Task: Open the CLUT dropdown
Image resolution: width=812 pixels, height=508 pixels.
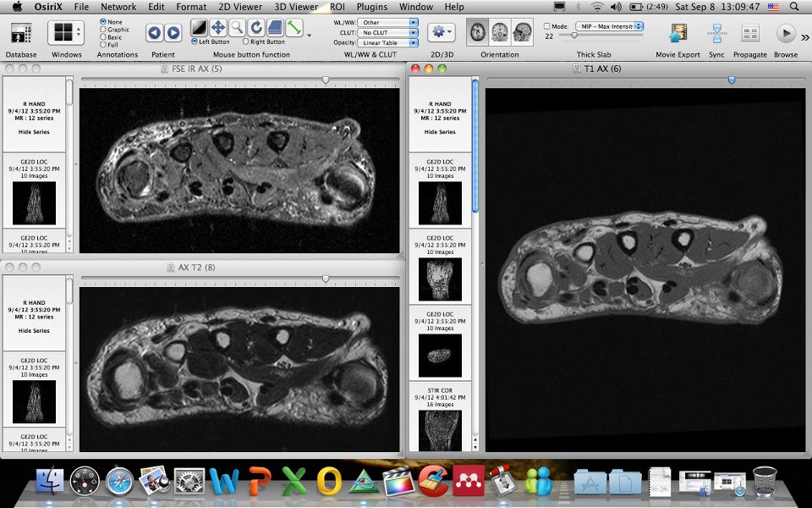Action: pos(387,32)
